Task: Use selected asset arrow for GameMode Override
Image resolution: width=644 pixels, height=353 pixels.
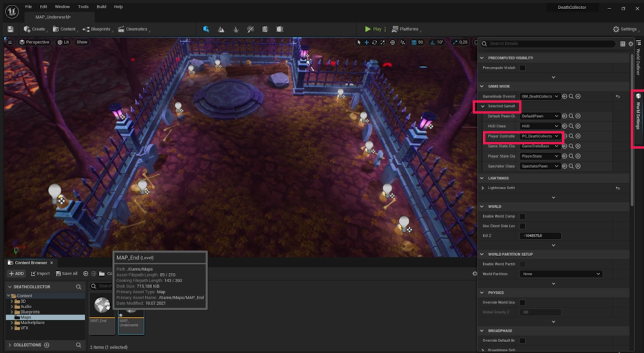Action: [x=564, y=96]
